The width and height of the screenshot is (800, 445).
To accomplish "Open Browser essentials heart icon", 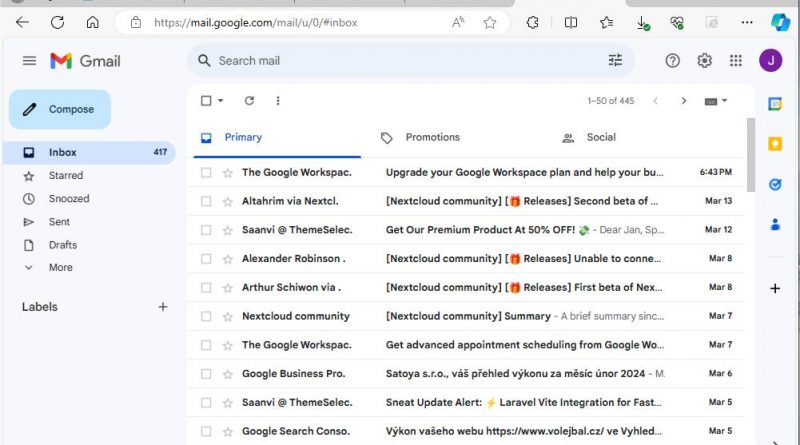I will click(x=677, y=22).
